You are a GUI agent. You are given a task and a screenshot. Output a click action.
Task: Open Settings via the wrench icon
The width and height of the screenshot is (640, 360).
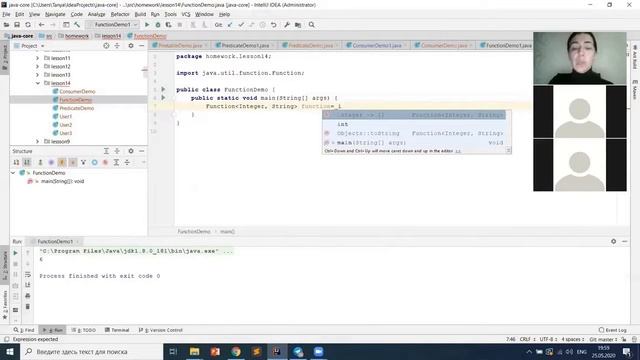[287, 25]
